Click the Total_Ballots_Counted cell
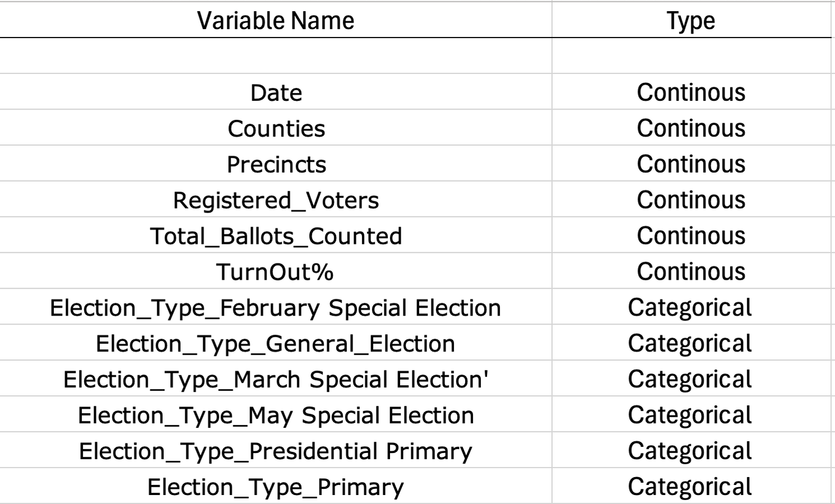 (276, 236)
